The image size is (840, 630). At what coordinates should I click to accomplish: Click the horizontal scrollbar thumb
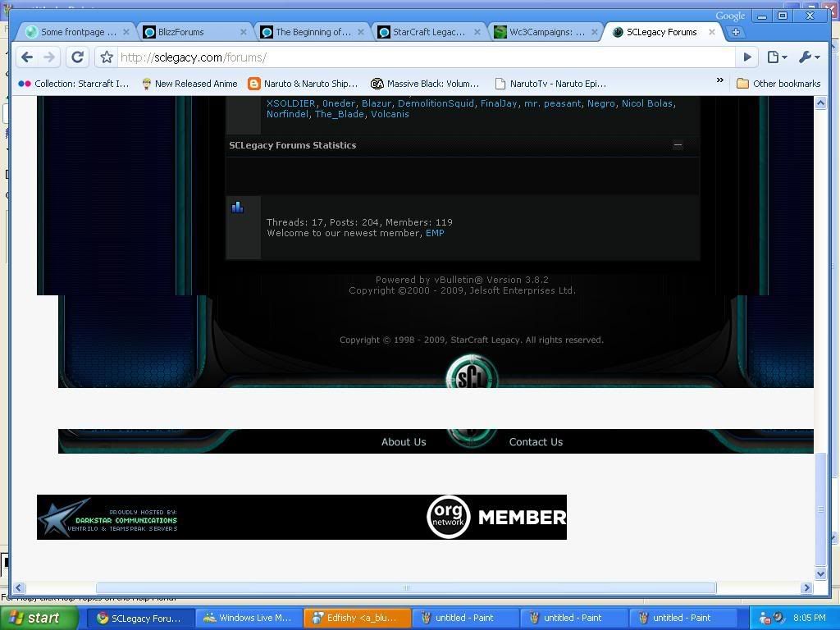click(x=406, y=587)
